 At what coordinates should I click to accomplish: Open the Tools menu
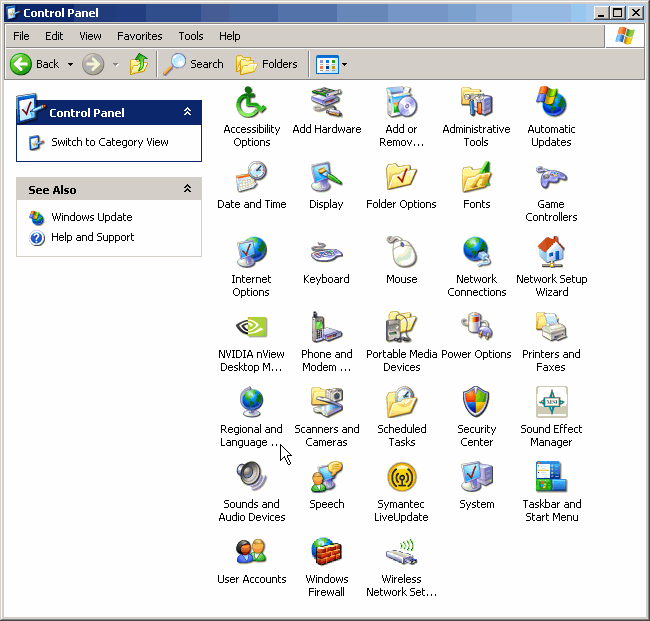[191, 36]
